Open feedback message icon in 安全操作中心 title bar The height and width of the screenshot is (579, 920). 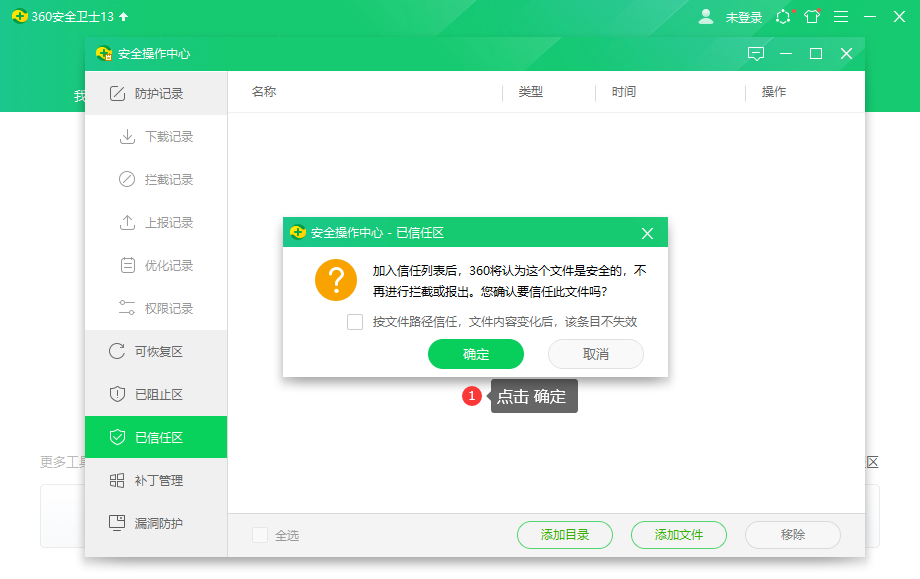(756, 54)
